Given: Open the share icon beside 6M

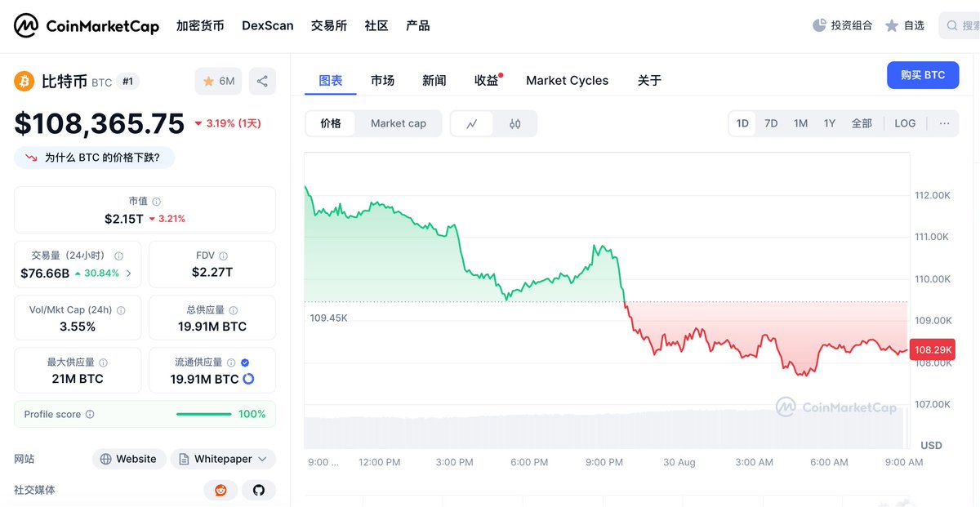Looking at the screenshot, I should tap(262, 81).
